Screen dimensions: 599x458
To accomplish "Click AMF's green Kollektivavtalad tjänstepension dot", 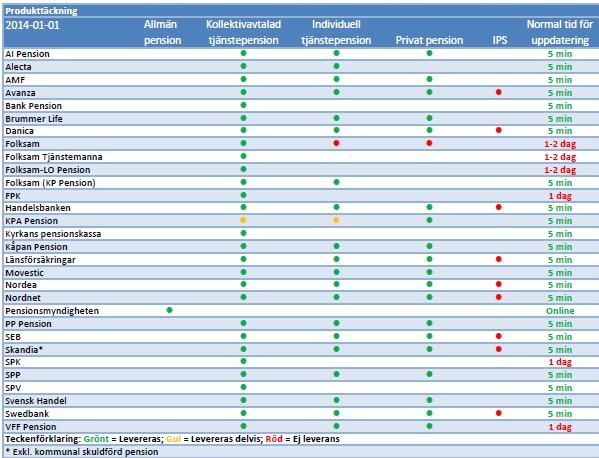I will [x=243, y=79].
